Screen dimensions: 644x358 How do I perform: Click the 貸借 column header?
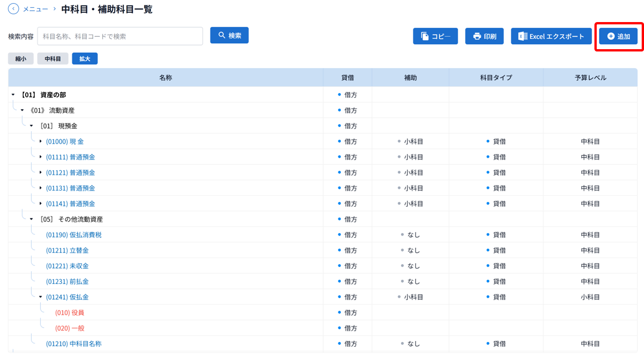click(x=347, y=78)
